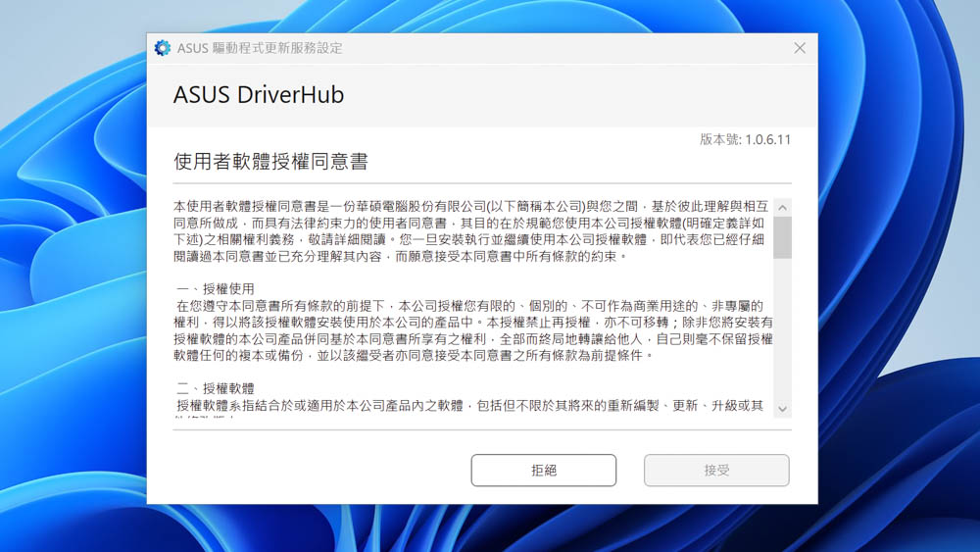
Task: Click the blank footer area left of 拒絕
Action: click(304, 471)
